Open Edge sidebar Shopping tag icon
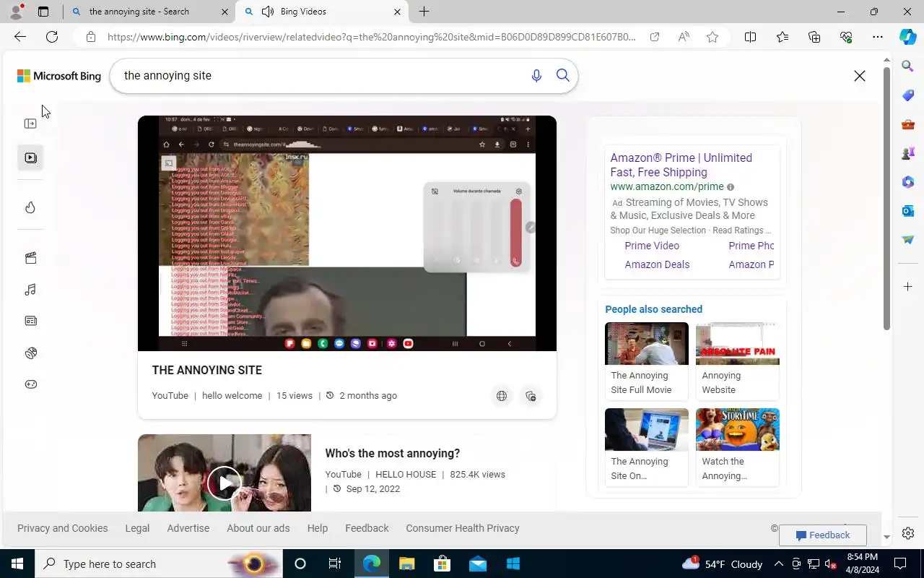The height and width of the screenshot is (578, 924). pyautogui.click(x=908, y=95)
